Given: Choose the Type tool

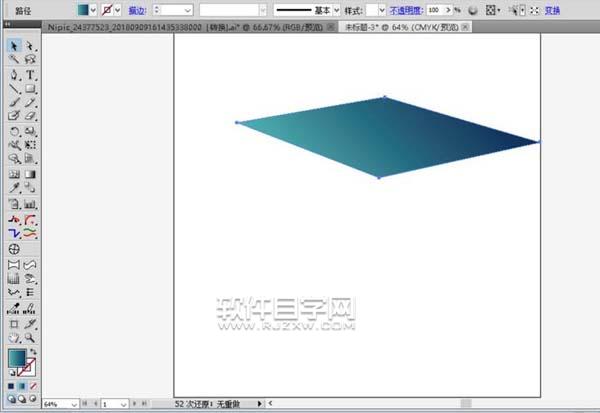Looking at the screenshot, I should [31, 75].
